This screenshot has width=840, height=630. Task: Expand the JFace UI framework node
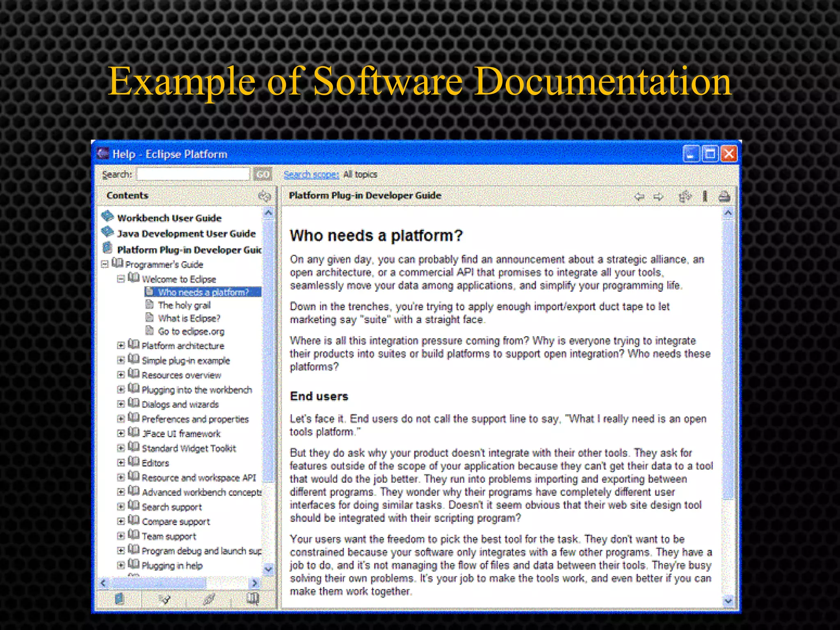(121, 433)
